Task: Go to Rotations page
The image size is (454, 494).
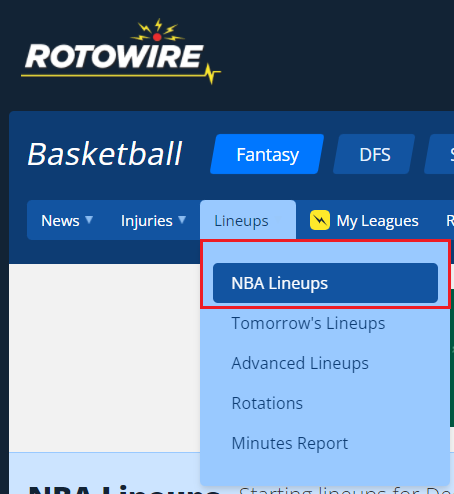Action: point(267,403)
